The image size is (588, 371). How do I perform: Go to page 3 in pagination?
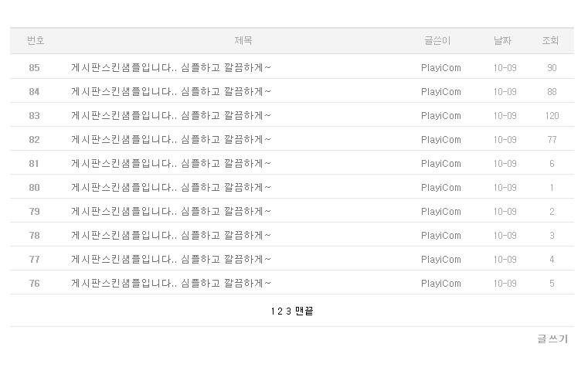point(288,311)
